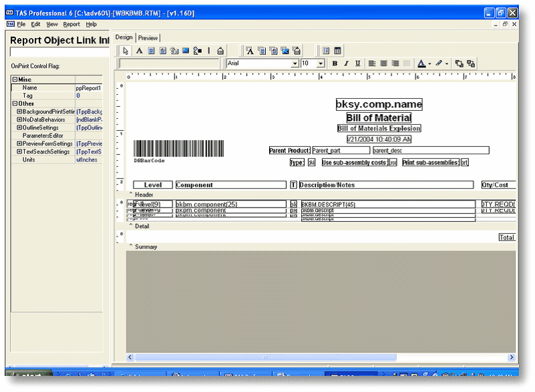Select the Description/Notes column header

386,185
